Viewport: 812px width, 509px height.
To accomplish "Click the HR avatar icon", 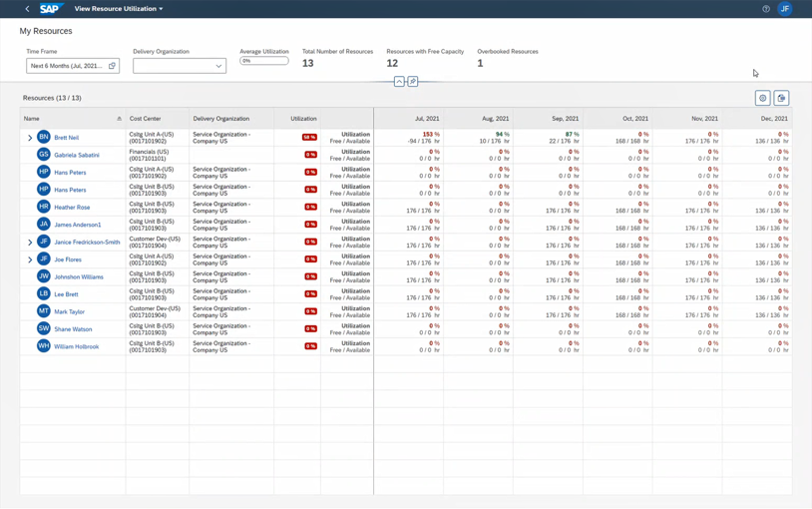I will tap(44, 207).
